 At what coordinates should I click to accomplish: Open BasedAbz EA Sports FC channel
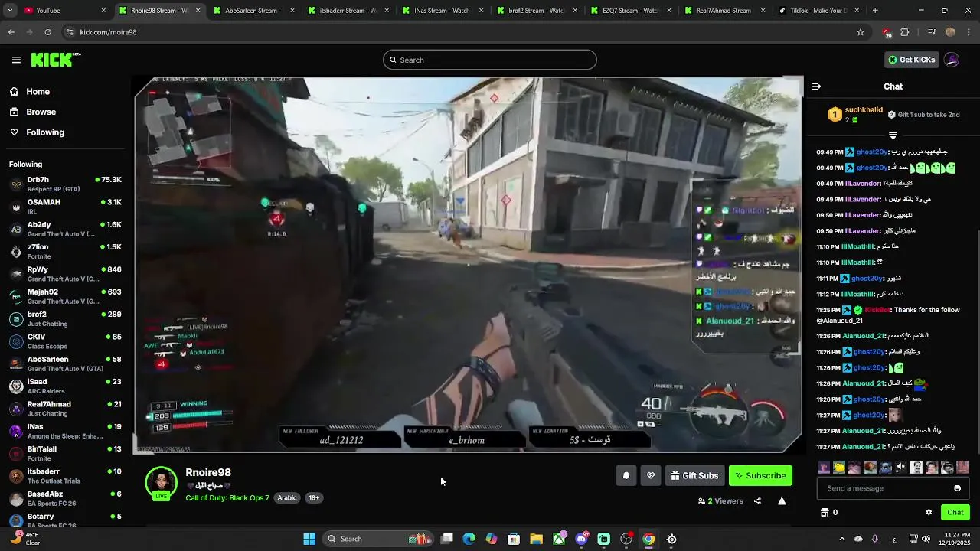pos(65,498)
